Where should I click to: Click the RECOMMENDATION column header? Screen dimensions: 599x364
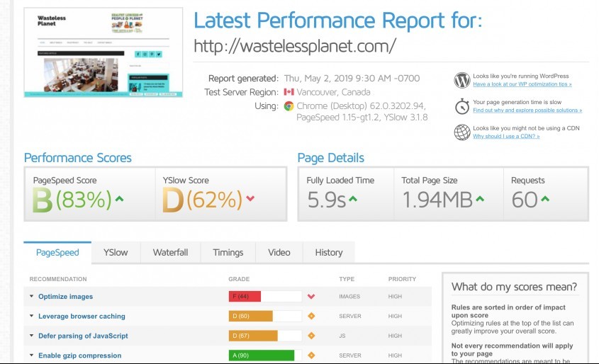(x=58, y=279)
